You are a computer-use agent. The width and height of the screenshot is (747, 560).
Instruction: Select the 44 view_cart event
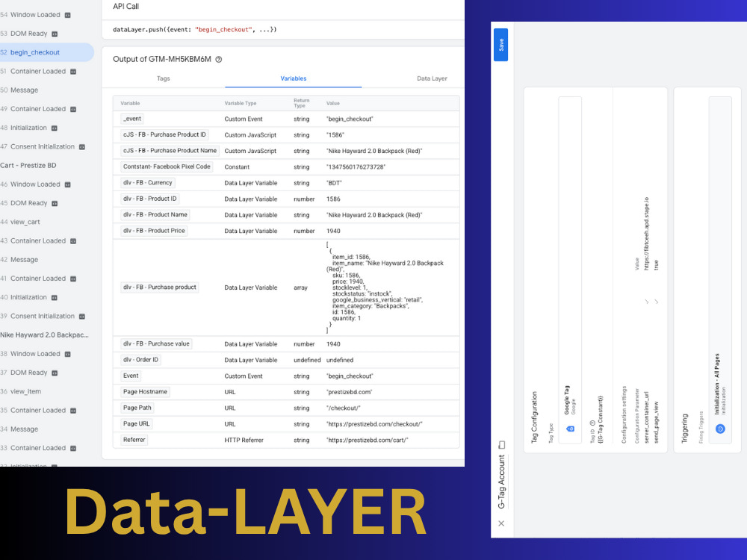coord(20,222)
